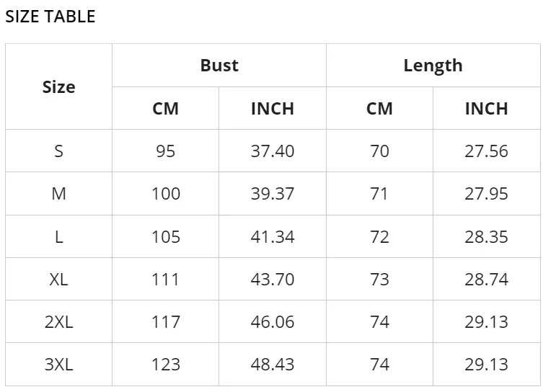Click the 27.56 length inch value

pyautogui.click(x=487, y=151)
